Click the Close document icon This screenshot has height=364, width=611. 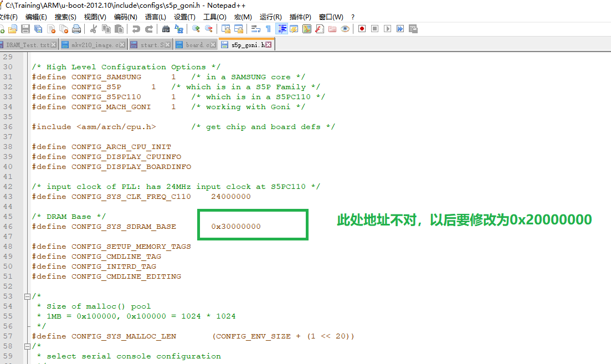pos(51,29)
